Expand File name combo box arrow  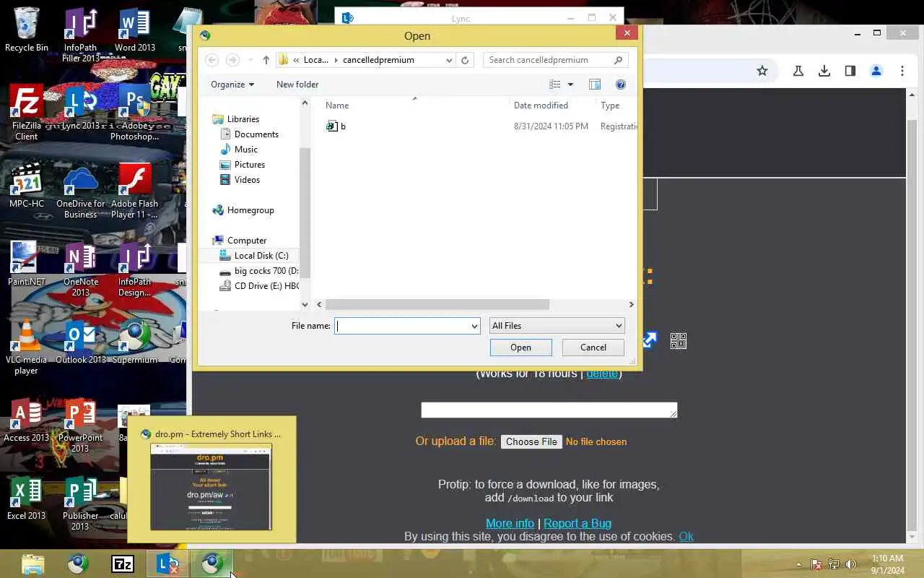(x=474, y=326)
